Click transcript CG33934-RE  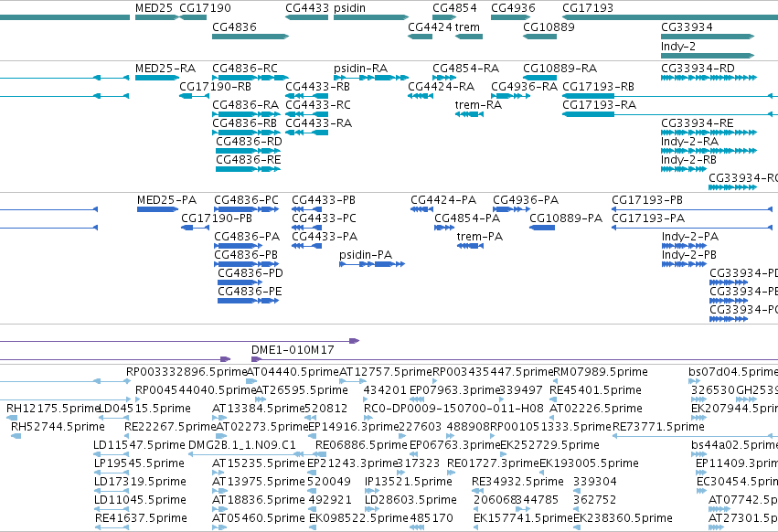point(709,133)
